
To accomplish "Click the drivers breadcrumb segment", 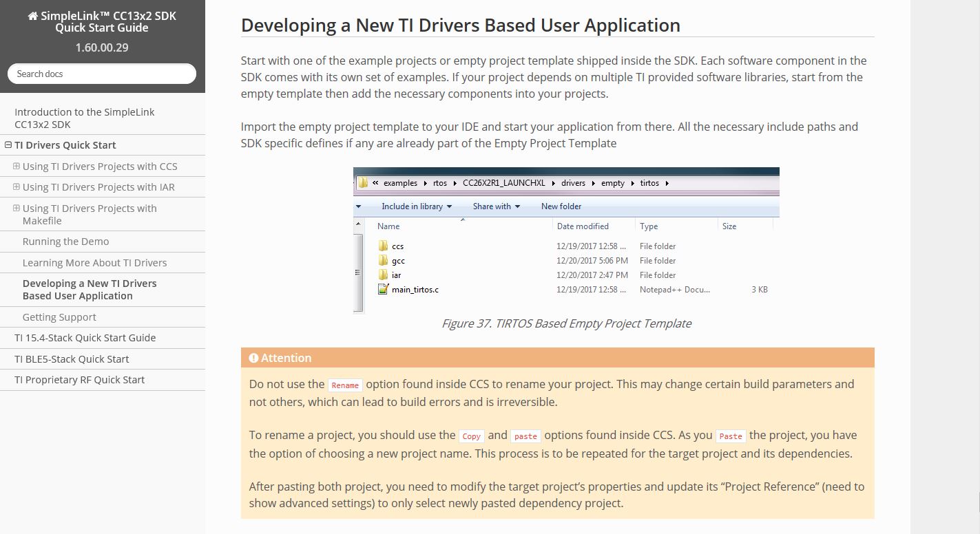I will pyautogui.click(x=573, y=183).
